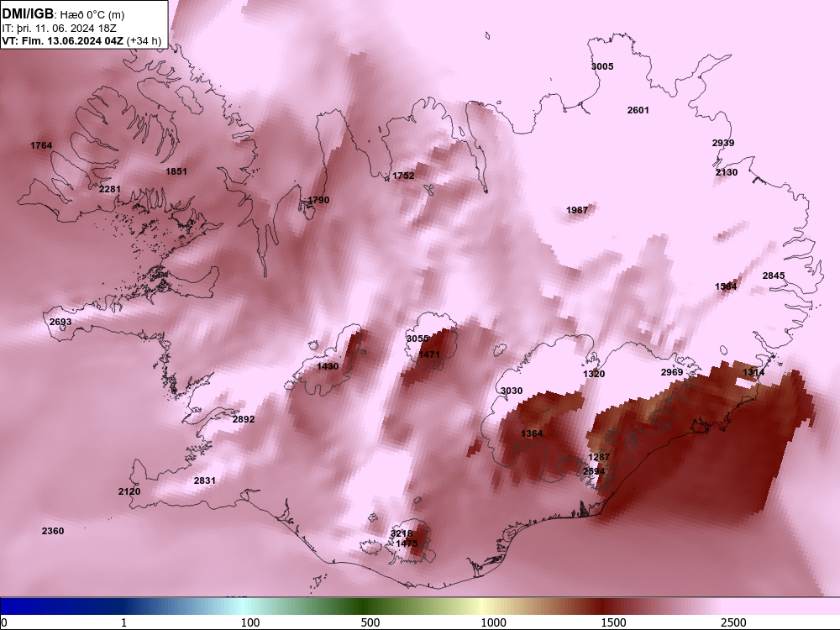840x630 pixels.
Task: Click the 0 tick on the color scale
Action: point(4,622)
